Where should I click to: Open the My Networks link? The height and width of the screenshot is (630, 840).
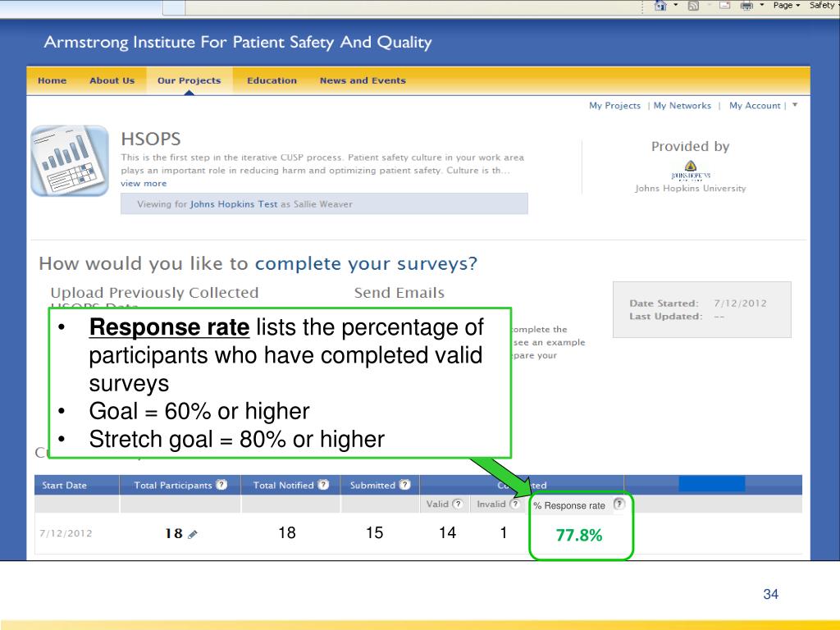pos(682,106)
